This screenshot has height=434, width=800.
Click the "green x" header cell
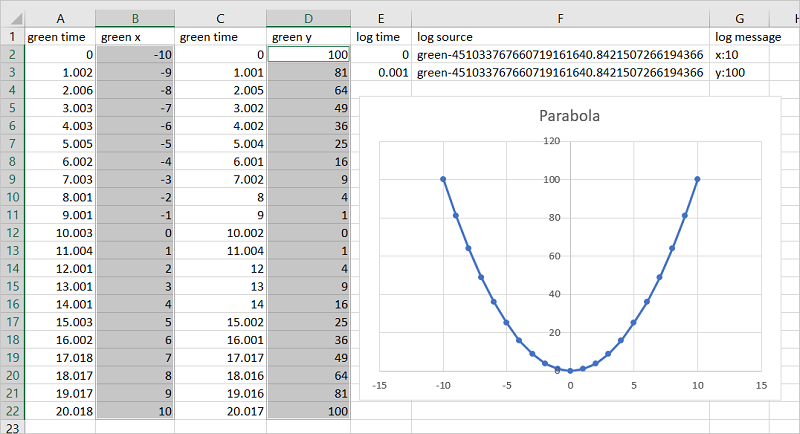point(138,37)
